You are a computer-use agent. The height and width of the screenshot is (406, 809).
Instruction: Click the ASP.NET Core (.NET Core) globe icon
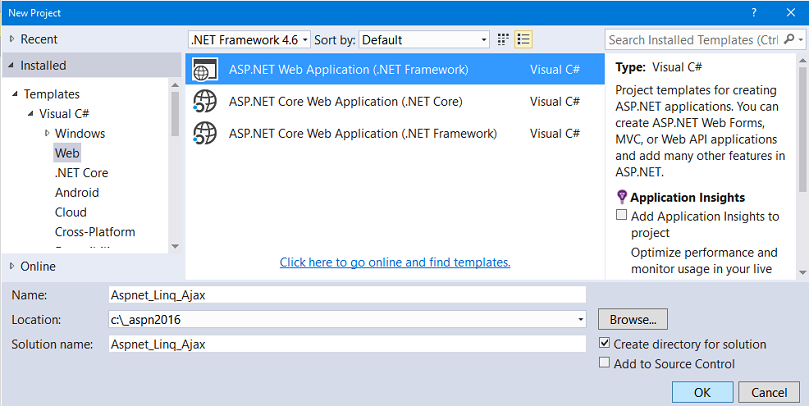click(x=205, y=101)
